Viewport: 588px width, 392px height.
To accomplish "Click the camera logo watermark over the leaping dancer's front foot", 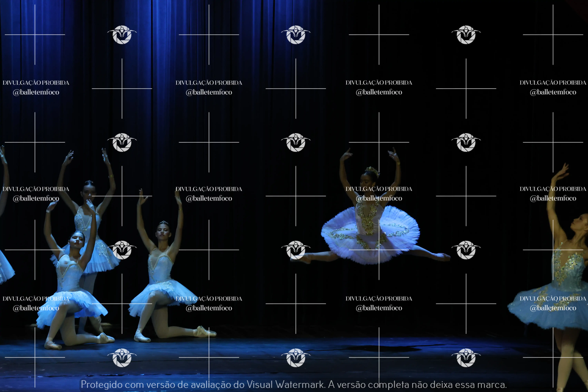I will [296, 250].
